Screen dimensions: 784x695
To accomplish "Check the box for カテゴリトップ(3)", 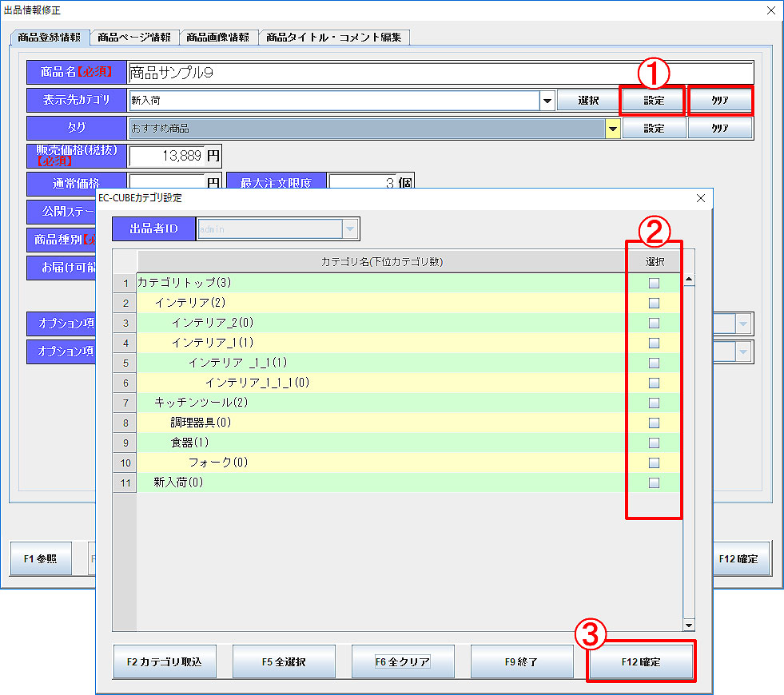I will (654, 284).
